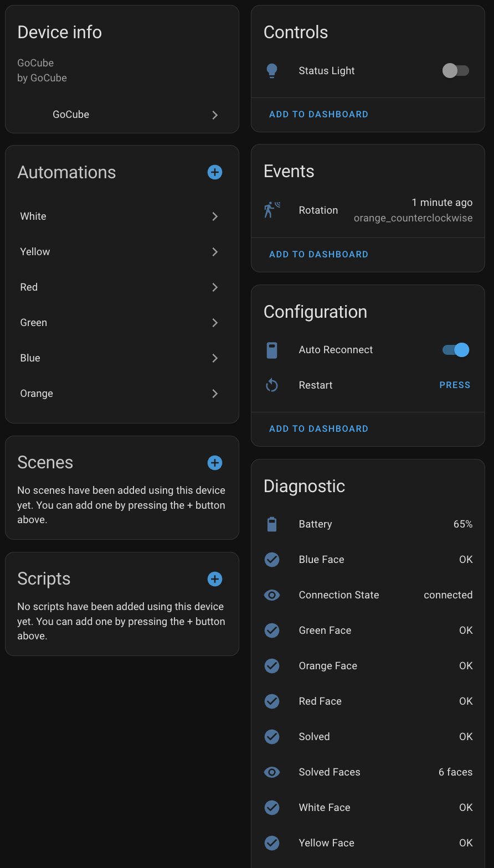Screen dimensions: 494x868
Task: Click the Battery icon in Diagnostic
Action: (272, 524)
